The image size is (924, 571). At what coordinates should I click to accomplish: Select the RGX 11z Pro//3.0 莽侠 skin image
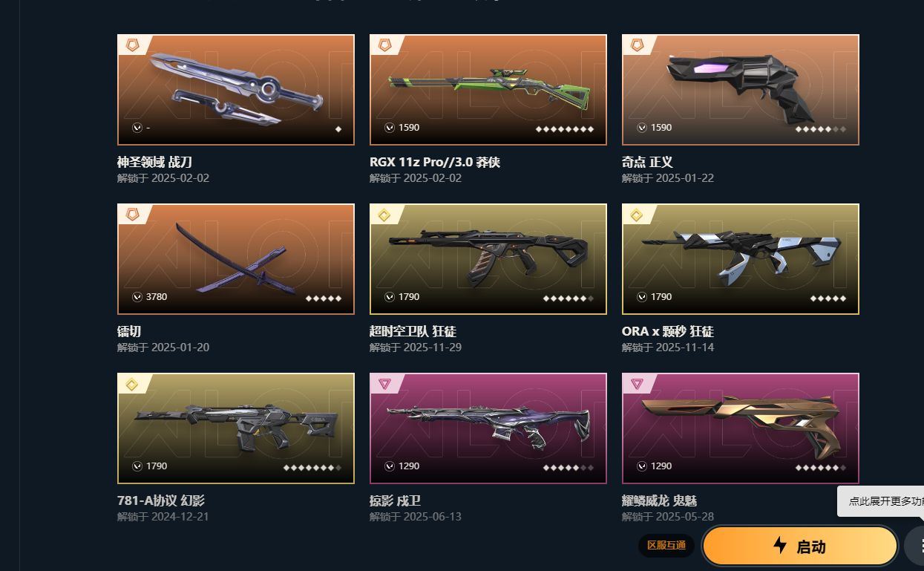[x=488, y=90]
